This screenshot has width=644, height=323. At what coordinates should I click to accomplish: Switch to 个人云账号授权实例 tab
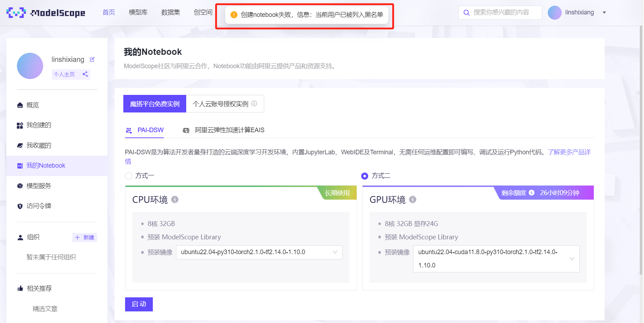click(225, 104)
